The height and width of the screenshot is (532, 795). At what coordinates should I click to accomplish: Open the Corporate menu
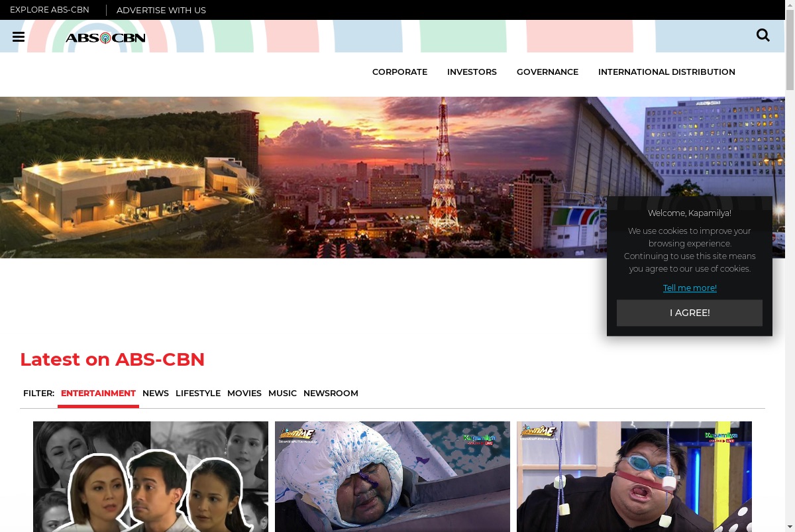[x=399, y=72]
